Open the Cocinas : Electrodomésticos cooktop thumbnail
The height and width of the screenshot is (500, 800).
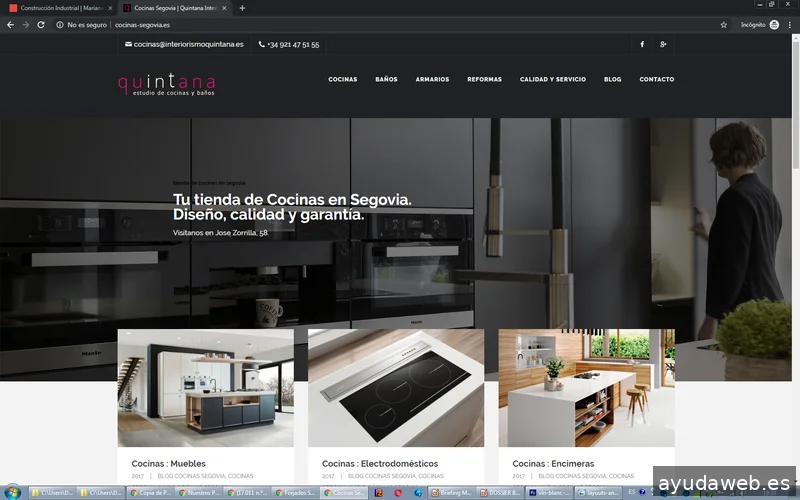tap(396, 388)
